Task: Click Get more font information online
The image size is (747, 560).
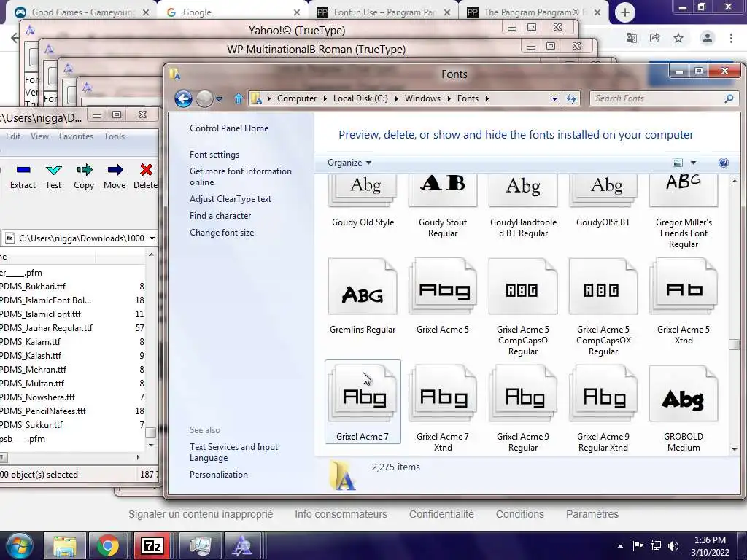Action: 241,176
